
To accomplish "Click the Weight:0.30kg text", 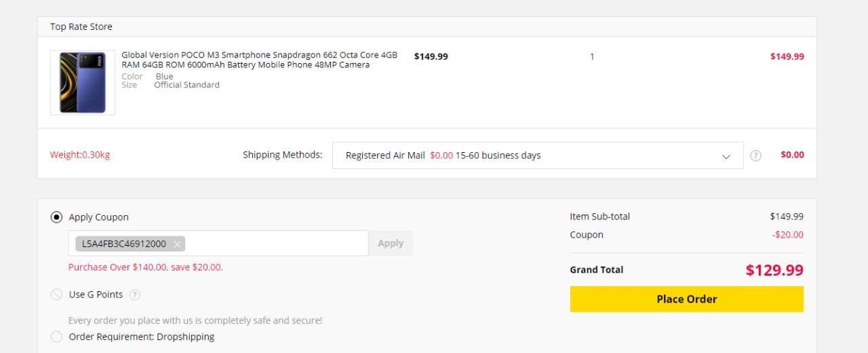I will [x=80, y=155].
